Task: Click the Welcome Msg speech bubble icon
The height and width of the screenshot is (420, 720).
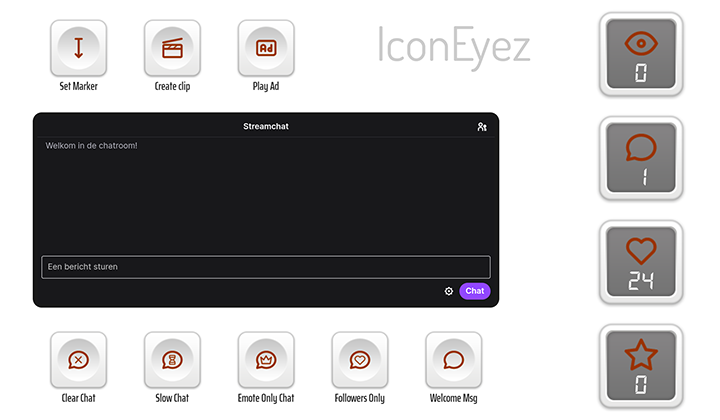Action: click(453, 360)
